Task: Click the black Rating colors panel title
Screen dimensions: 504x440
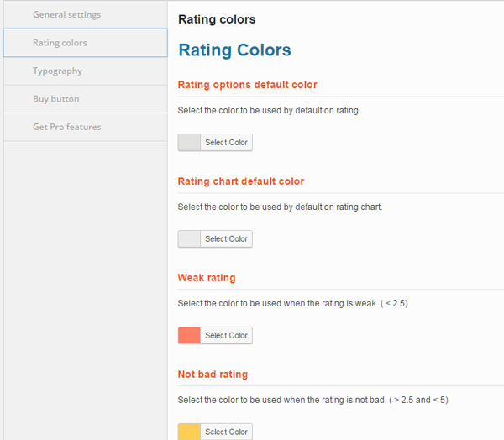Action: pyautogui.click(x=217, y=19)
